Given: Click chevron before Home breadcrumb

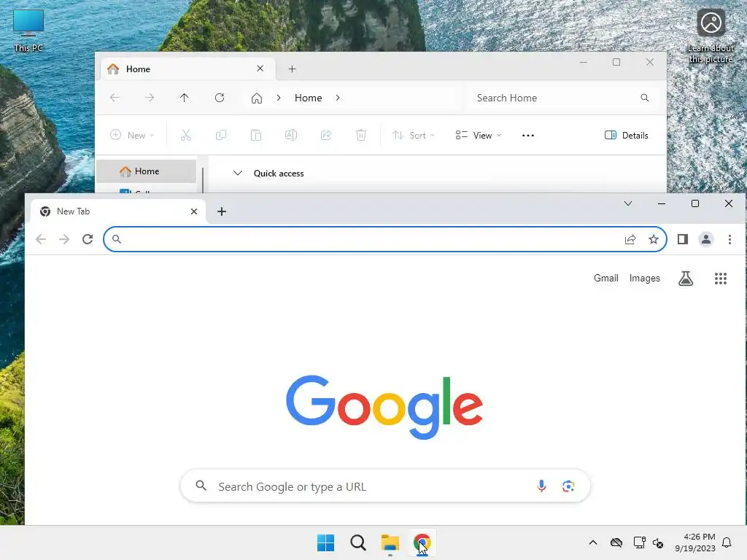Looking at the screenshot, I should 279,98.
